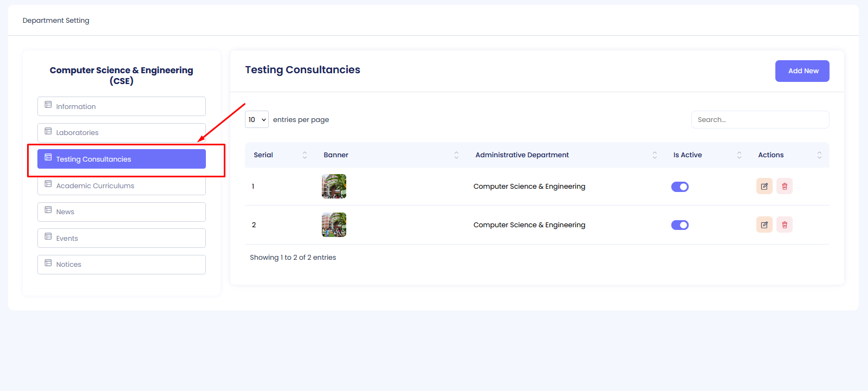Toggle Is Active switch for row 2
Viewport: 868px width, 391px height.
tap(679, 225)
